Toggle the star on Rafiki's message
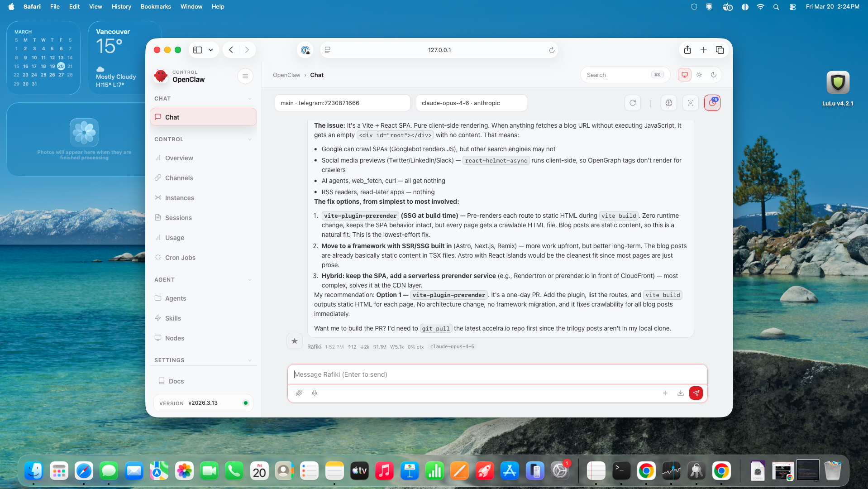 (294, 341)
